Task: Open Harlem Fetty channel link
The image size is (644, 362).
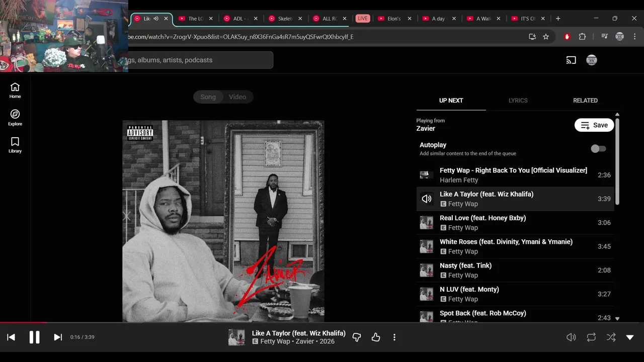Action: point(459,180)
